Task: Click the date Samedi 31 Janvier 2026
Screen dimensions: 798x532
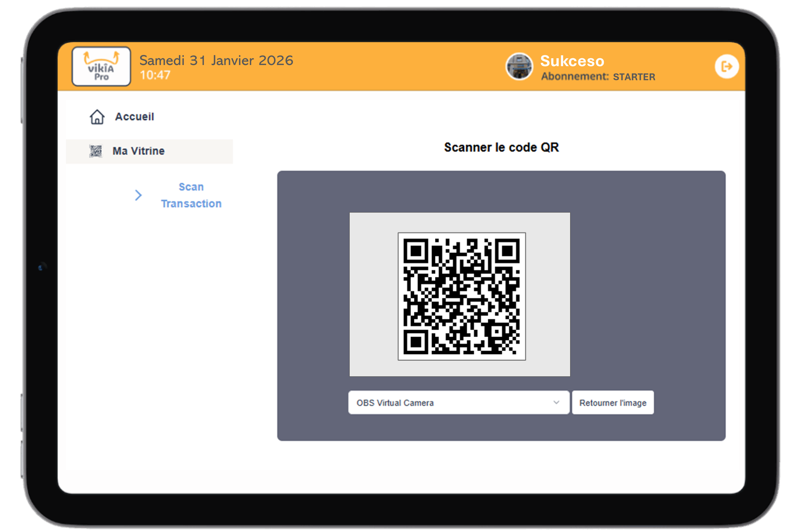Action: tap(216, 60)
